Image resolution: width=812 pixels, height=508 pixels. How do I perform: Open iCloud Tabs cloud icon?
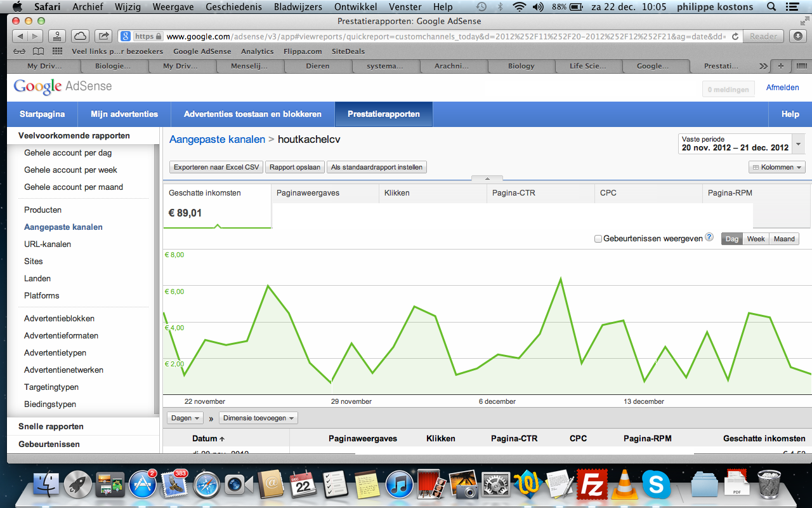[x=80, y=36]
